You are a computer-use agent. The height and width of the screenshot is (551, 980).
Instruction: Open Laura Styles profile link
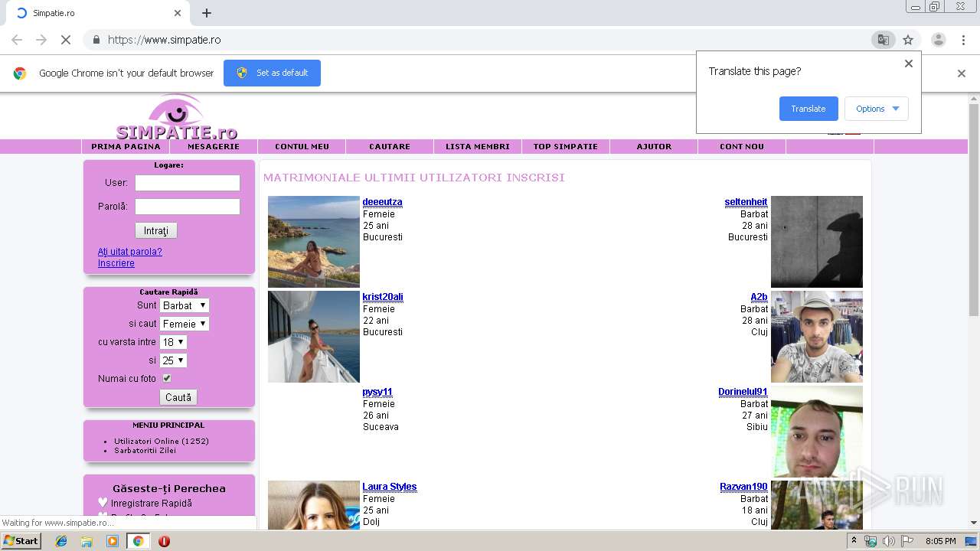[x=390, y=487]
